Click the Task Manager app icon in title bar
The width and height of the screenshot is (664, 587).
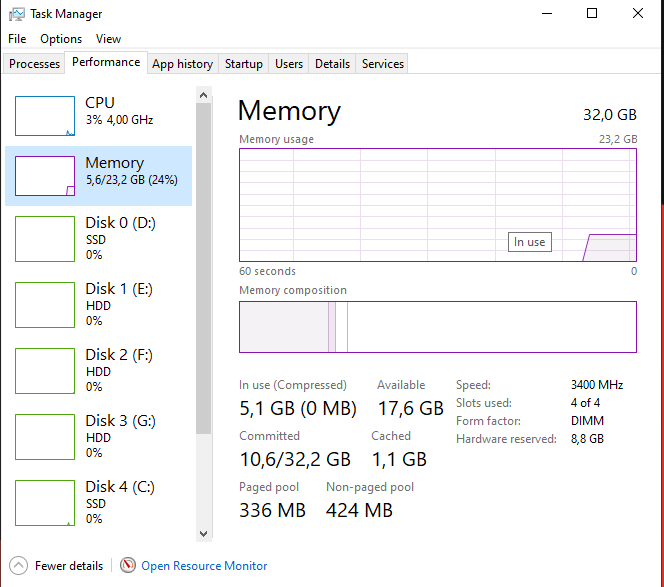(17, 14)
